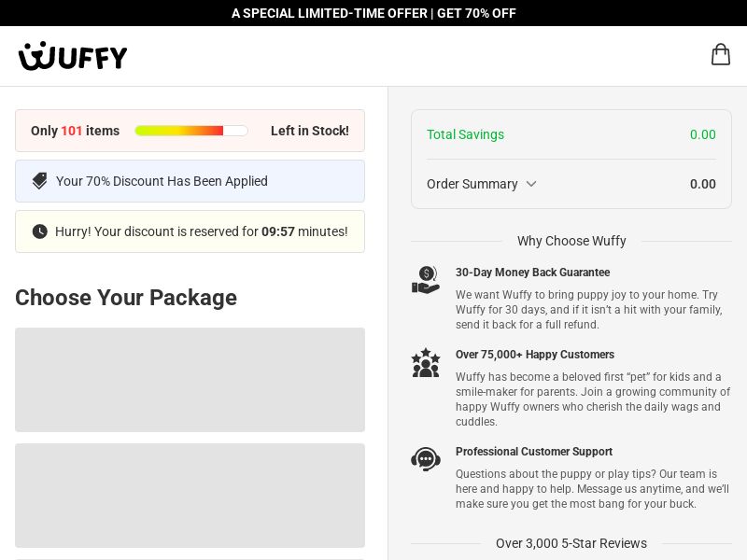Click the stock level progress bar
Viewport: 747px width, 560px height.
pos(190,131)
